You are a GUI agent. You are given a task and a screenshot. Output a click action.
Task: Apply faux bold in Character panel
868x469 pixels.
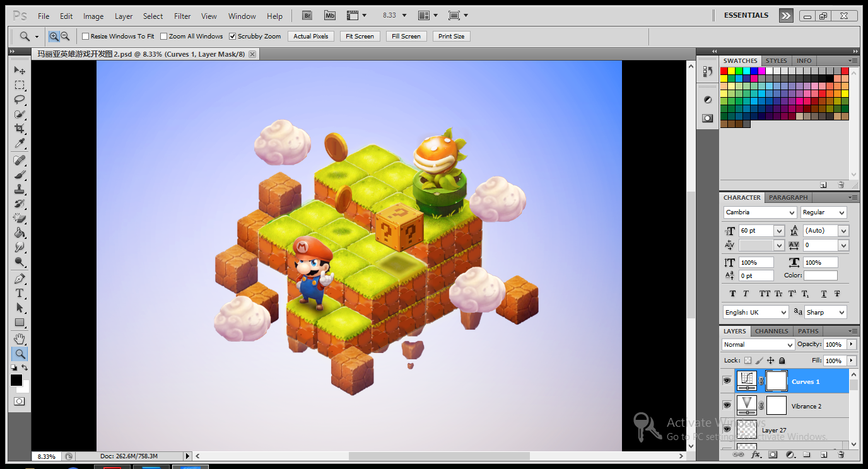point(732,294)
